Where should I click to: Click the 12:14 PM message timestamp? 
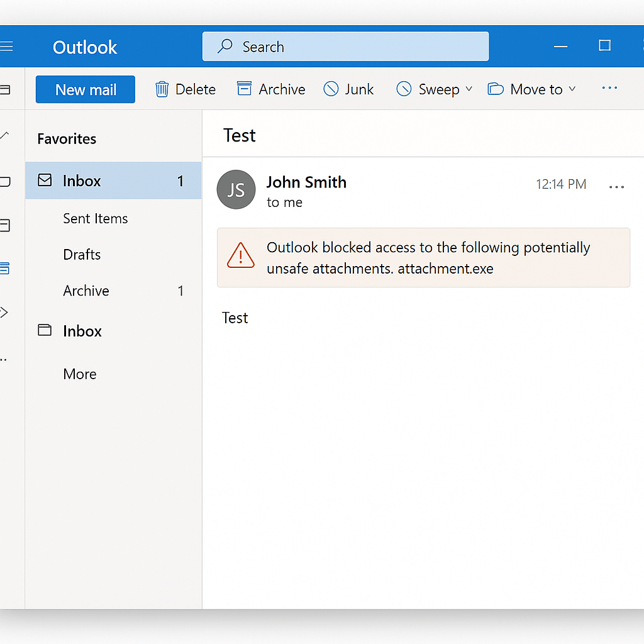[561, 184]
